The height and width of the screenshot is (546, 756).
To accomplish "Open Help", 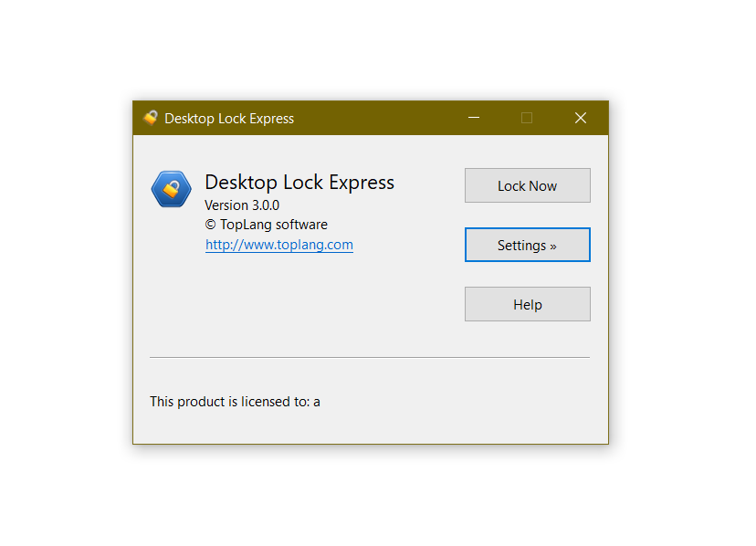I will coord(527,304).
